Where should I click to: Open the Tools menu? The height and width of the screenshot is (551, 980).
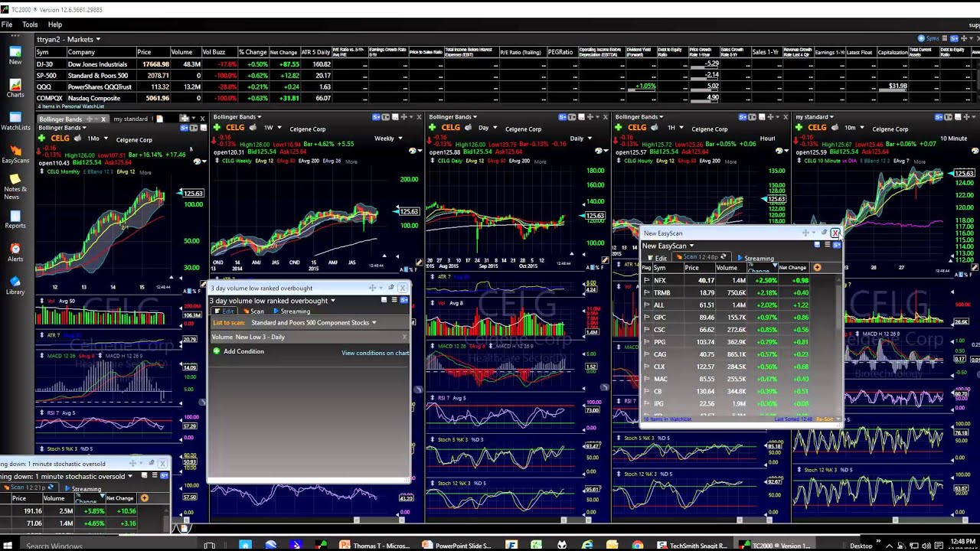click(30, 24)
